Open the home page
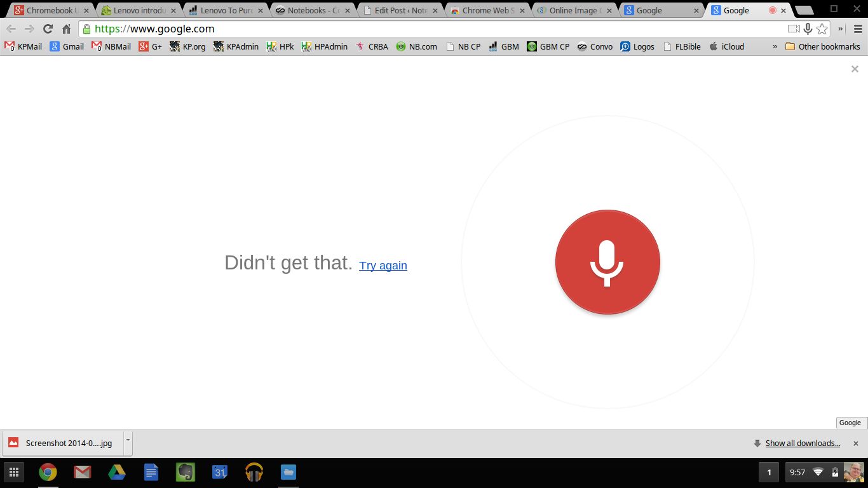Image resolution: width=868 pixels, height=488 pixels. coord(68,29)
